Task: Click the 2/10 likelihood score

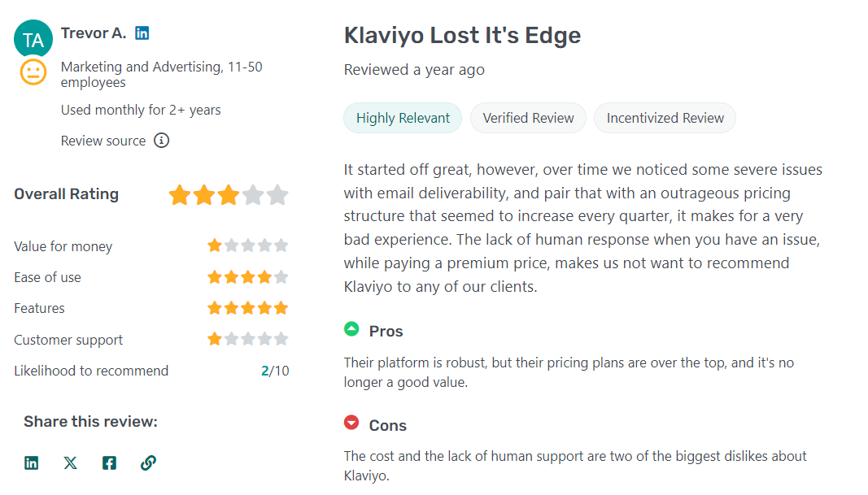Action: pos(275,370)
